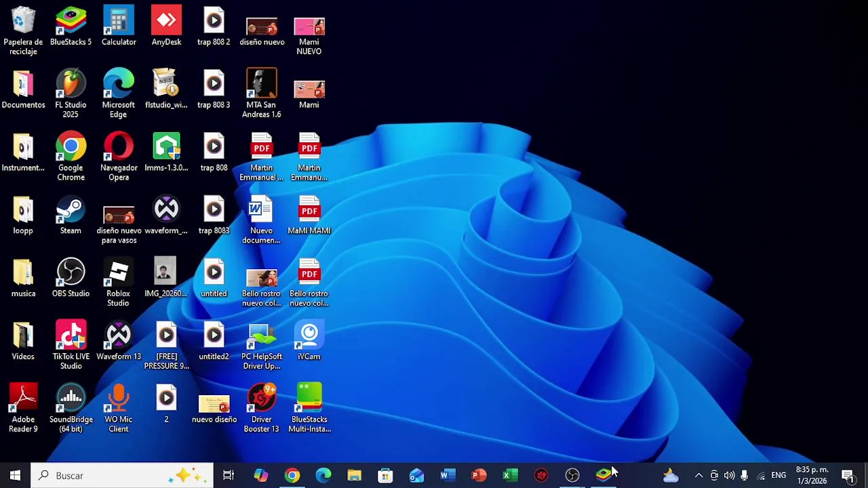Switch the ENG input language

pos(778,476)
